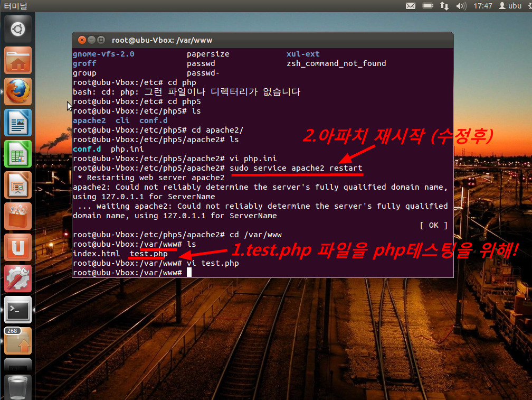The height and width of the screenshot is (400, 532).
Task: Open LibreOffice Calc spreadsheet icon
Action: pyautogui.click(x=18, y=153)
